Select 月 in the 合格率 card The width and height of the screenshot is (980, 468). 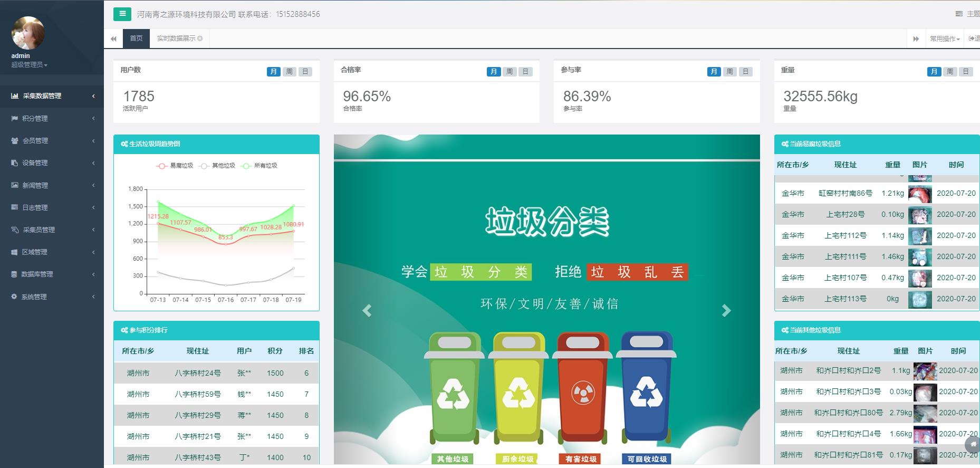pyautogui.click(x=493, y=72)
